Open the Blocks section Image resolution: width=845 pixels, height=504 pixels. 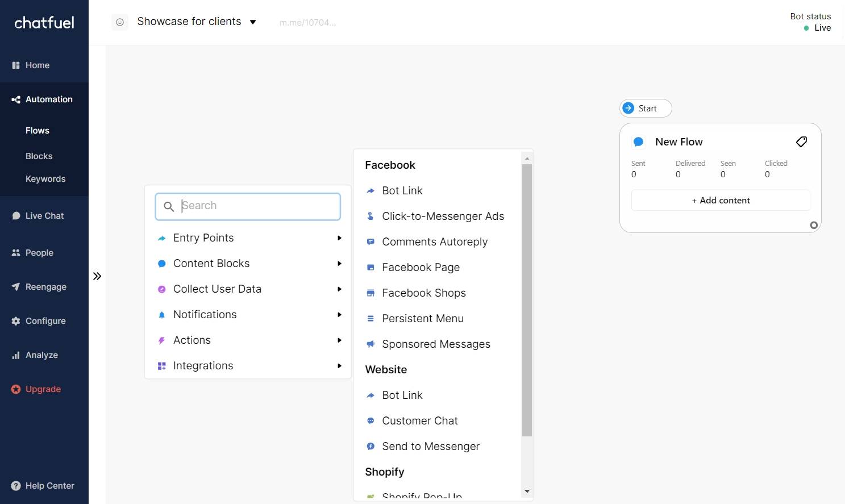point(39,156)
